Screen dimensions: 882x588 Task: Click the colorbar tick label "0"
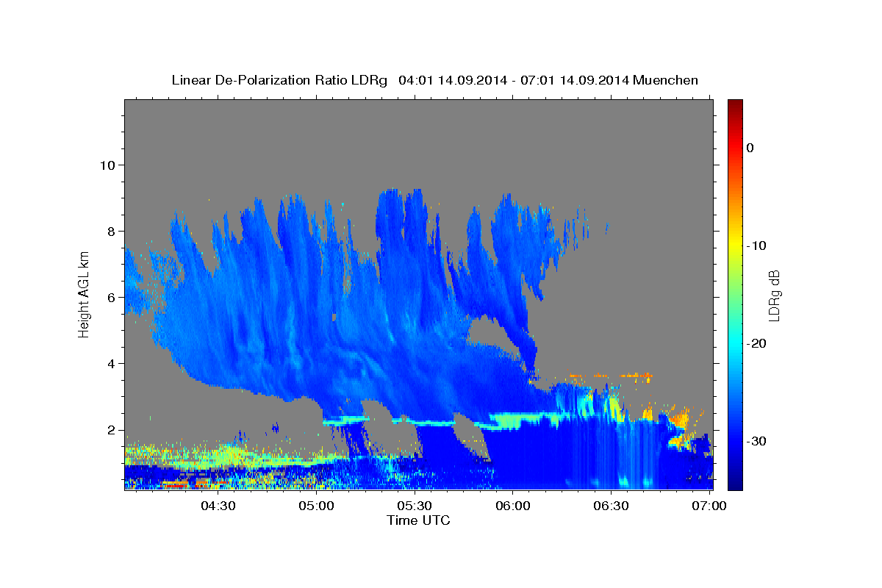coord(750,148)
